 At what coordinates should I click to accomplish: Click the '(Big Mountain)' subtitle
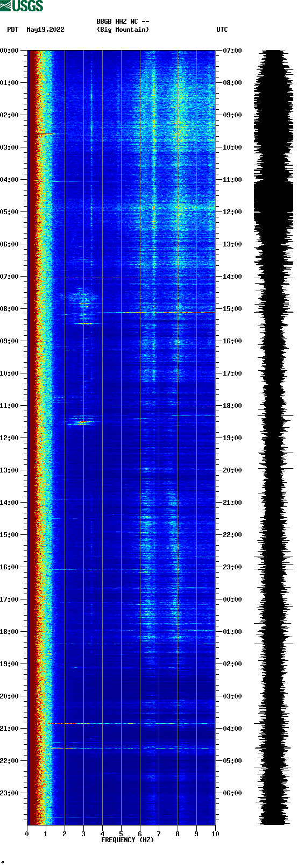[x=123, y=30]
